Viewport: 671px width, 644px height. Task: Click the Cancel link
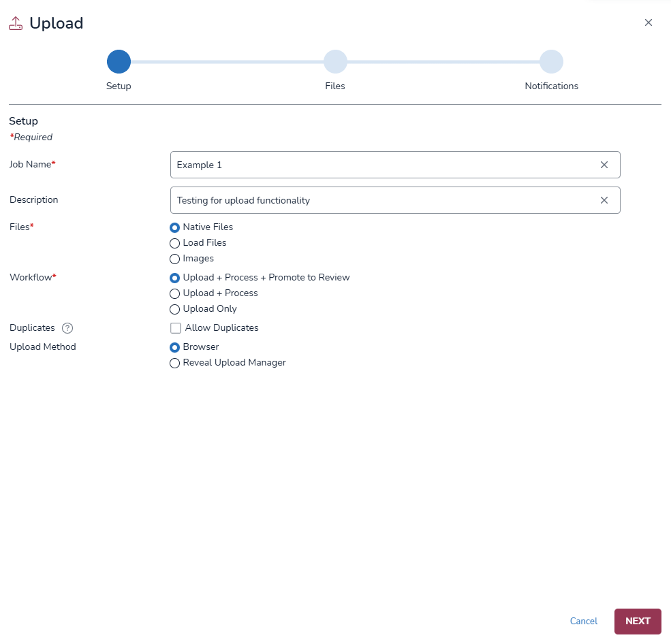[x=583, y=621]
